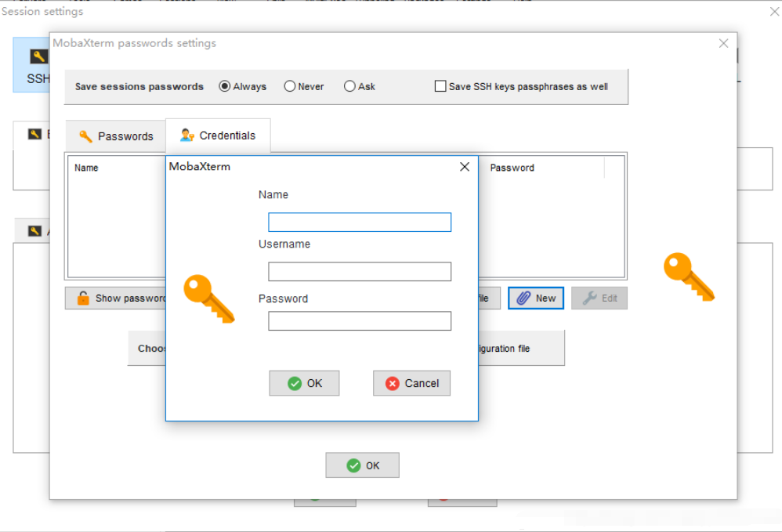Click the green checkmark icon in dialog OK
The width and height of the screenshot is (782, 532).
(295, 383)
